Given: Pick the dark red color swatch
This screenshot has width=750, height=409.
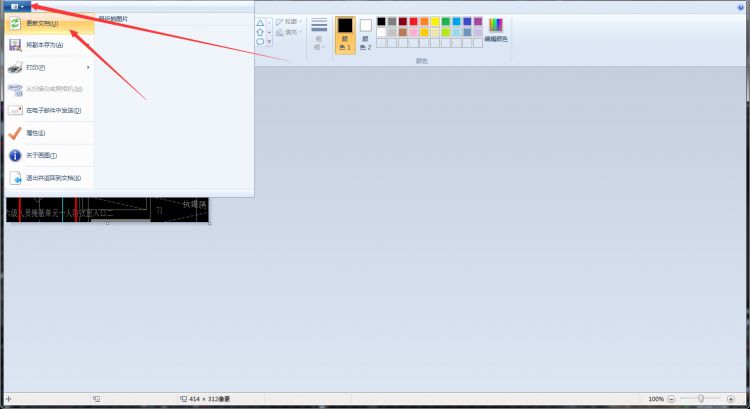Looking at the screenshot, I should point(403,22).
